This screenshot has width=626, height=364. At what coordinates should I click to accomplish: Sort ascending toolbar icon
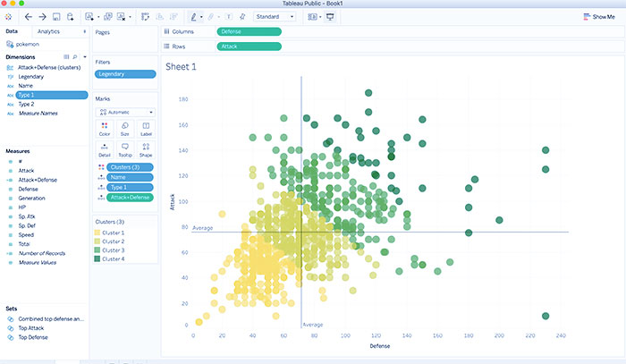pos(159,17)
